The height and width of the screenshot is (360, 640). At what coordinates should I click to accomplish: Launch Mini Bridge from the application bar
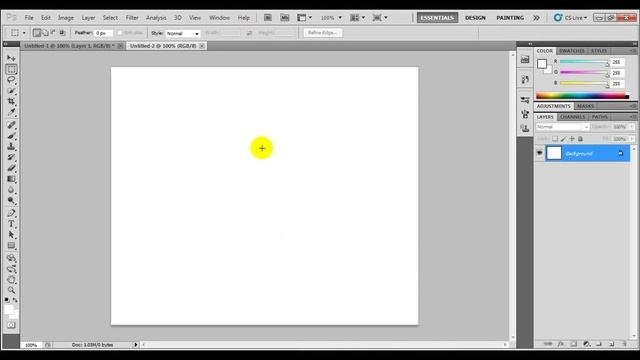(284, 18)
